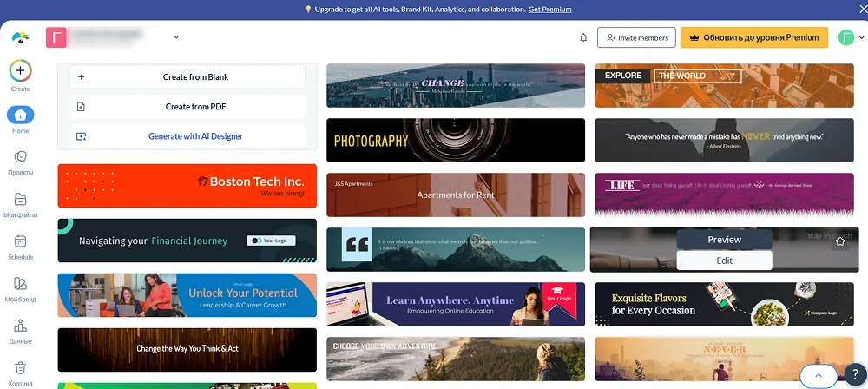Click the Get Premium link in banner
This screenshot has height=389, width=868.
pyautogui.click(x=549, y=10)
